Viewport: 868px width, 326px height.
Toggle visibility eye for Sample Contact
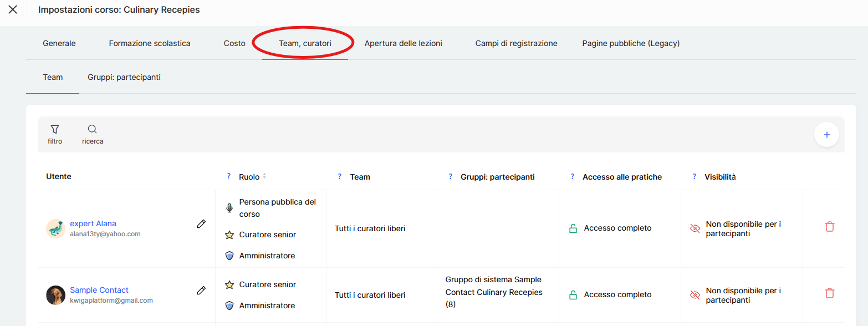pos(695,295)
